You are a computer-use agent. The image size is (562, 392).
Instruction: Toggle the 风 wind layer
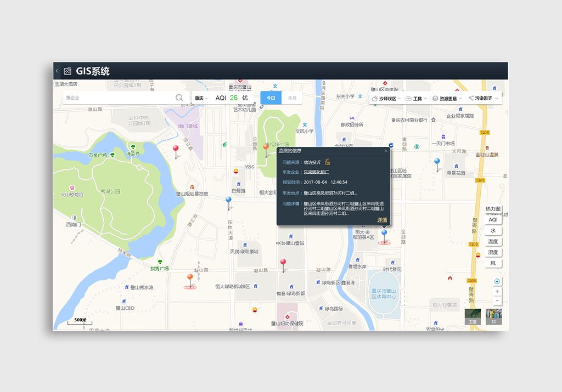pos(493,263)
